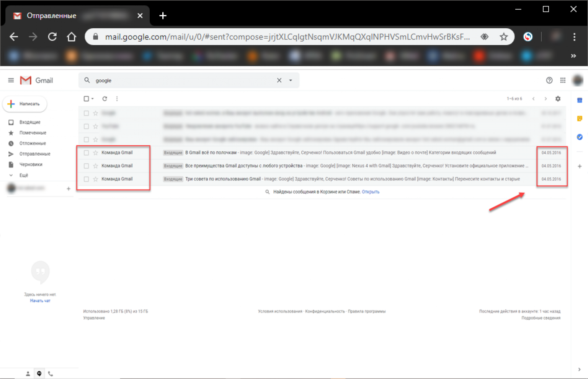Image resolution: width=588 pixels, height=379 pixels.
Task: Open the Calendar side panel icon
Action: pos(580,100)
